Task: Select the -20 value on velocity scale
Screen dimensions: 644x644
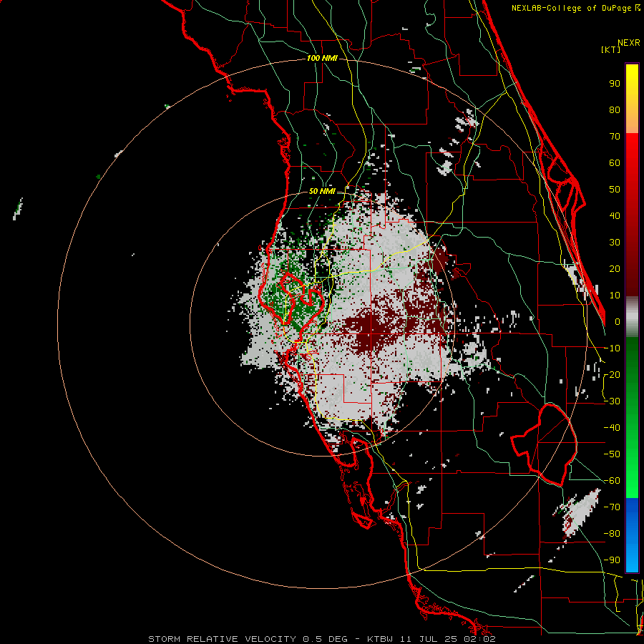Action: pos(612,374)
